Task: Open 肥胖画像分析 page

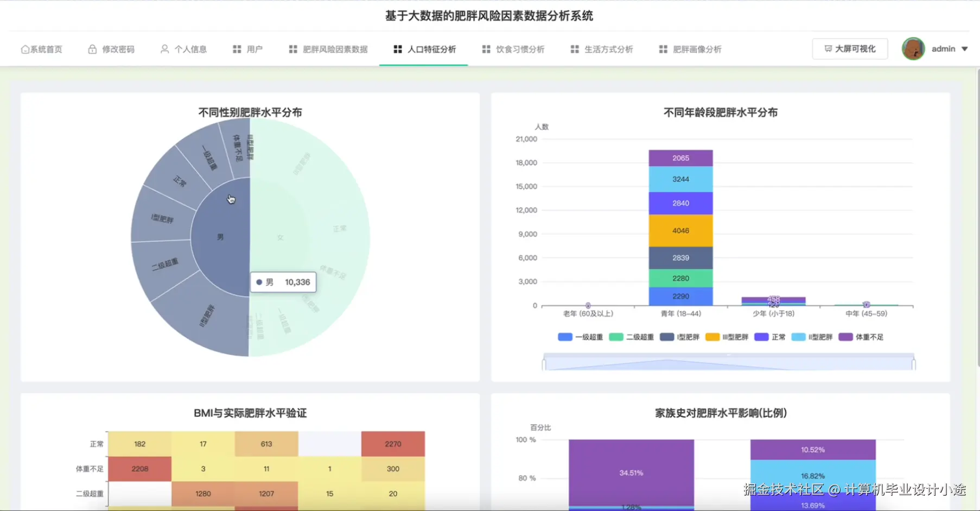Action: click(x=690, y=49)
